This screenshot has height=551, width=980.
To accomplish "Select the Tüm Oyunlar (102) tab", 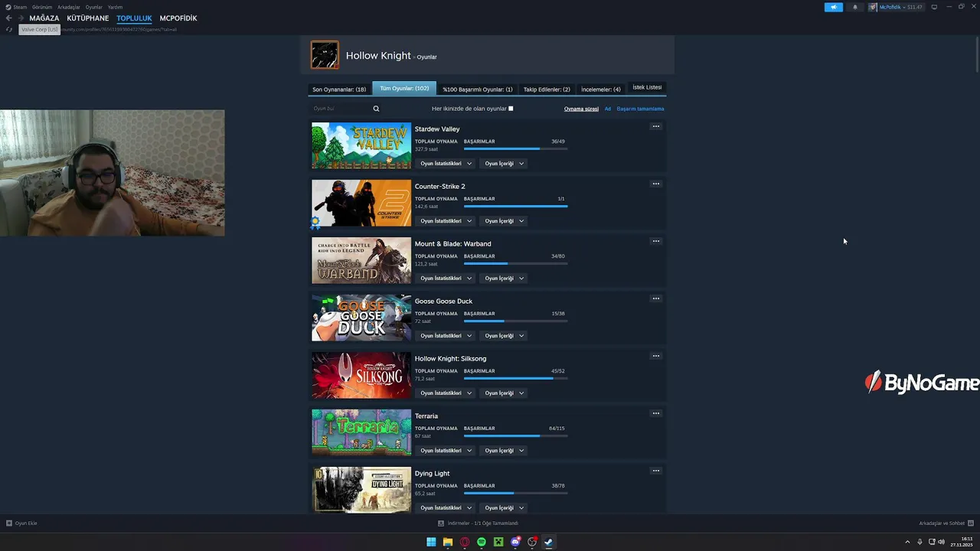I will click(x=404, y=88).
